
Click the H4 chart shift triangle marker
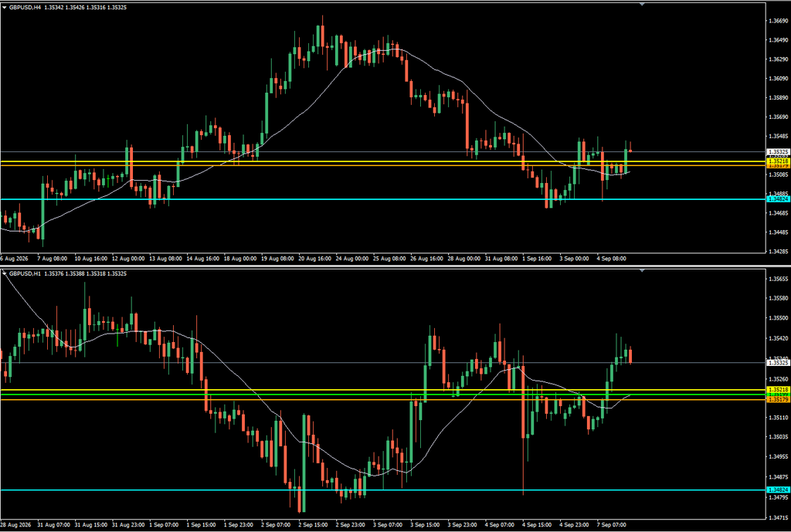point(642,4)
